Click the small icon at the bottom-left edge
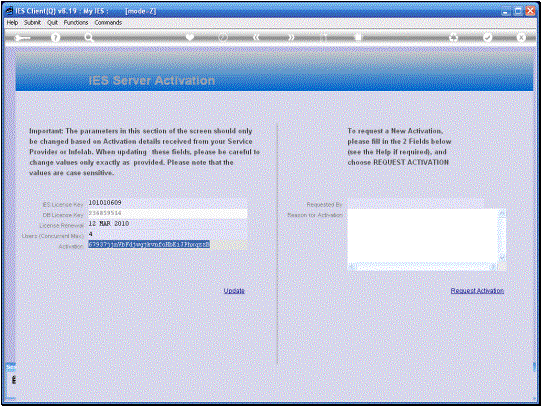 [14, 380]
